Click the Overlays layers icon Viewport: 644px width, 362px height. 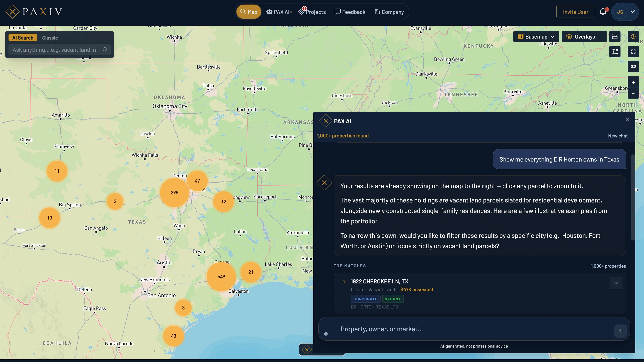(x=569, y=37)
